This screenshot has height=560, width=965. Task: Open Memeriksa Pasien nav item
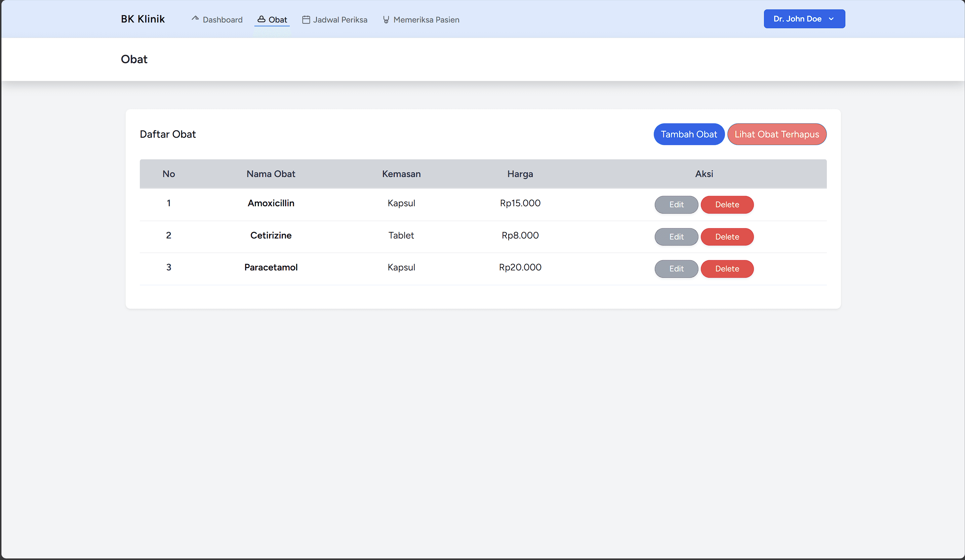tap(426, 19)
